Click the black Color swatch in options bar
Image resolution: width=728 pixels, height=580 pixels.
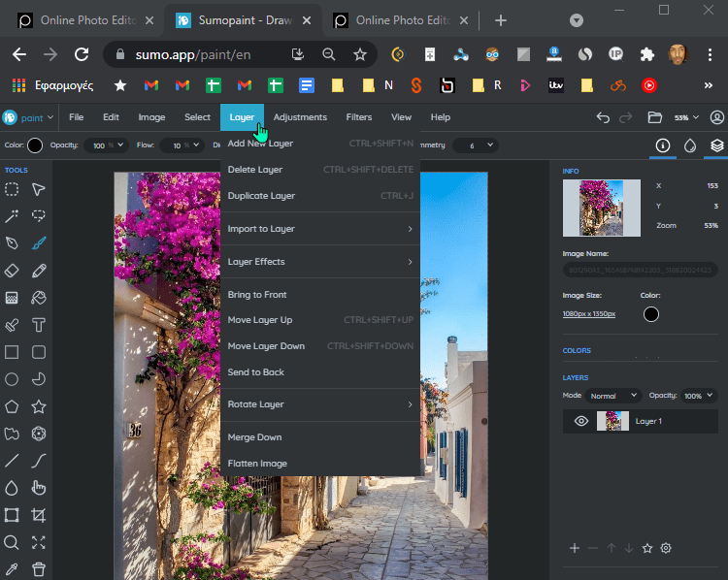point(35,145)
